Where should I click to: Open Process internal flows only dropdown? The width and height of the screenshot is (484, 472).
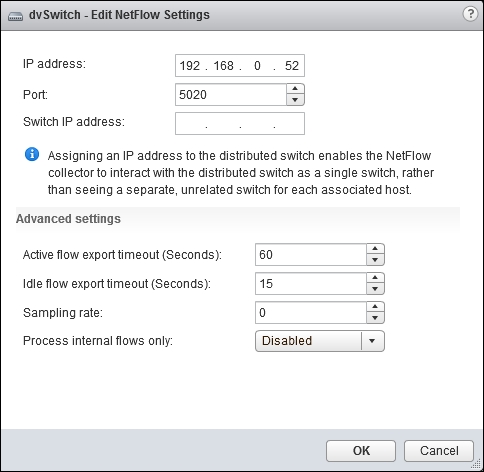[320, 341]
